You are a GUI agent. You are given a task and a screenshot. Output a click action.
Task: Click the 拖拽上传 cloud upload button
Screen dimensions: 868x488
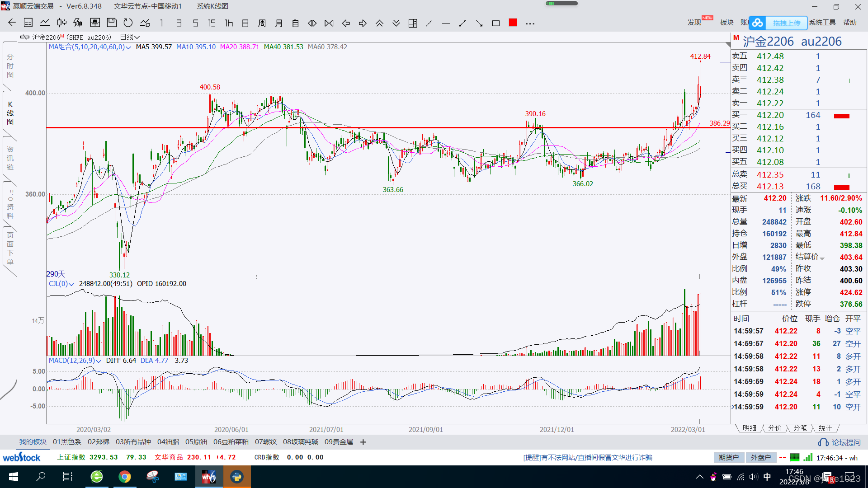tap(778, 23)
